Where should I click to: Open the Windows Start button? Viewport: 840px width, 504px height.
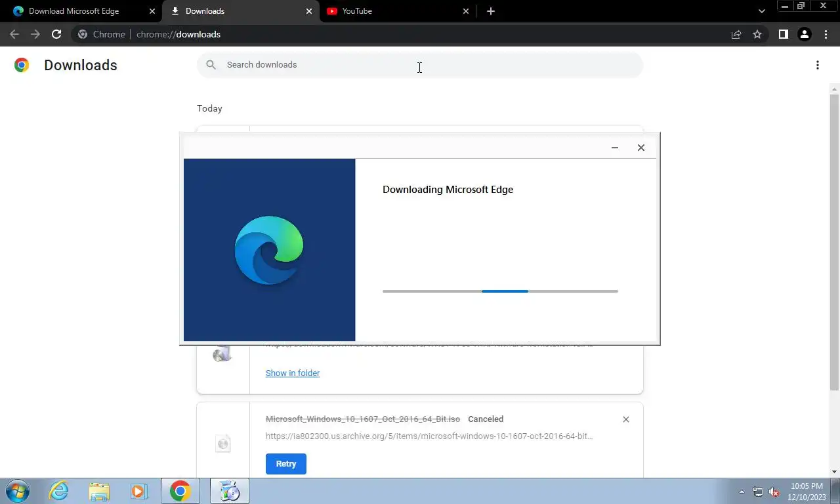click(x=17, y=491)
